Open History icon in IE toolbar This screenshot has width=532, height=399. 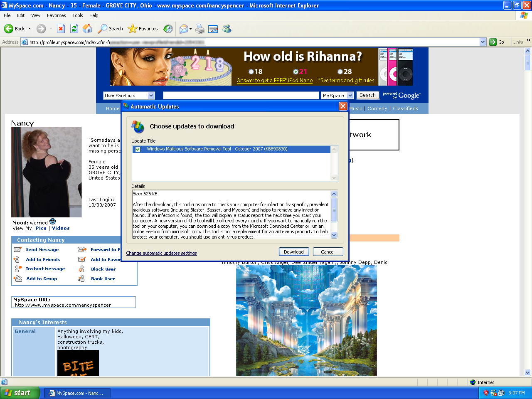point(168,29)
